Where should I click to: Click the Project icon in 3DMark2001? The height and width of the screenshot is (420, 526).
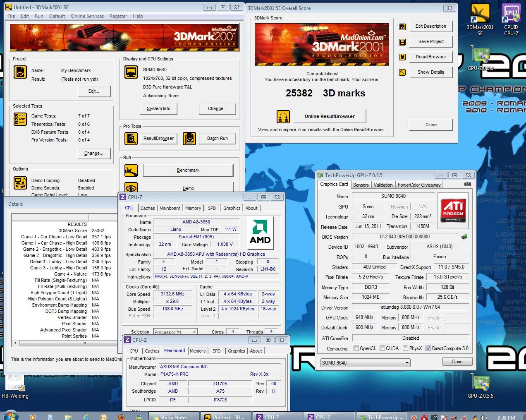(x=20, y=72)
